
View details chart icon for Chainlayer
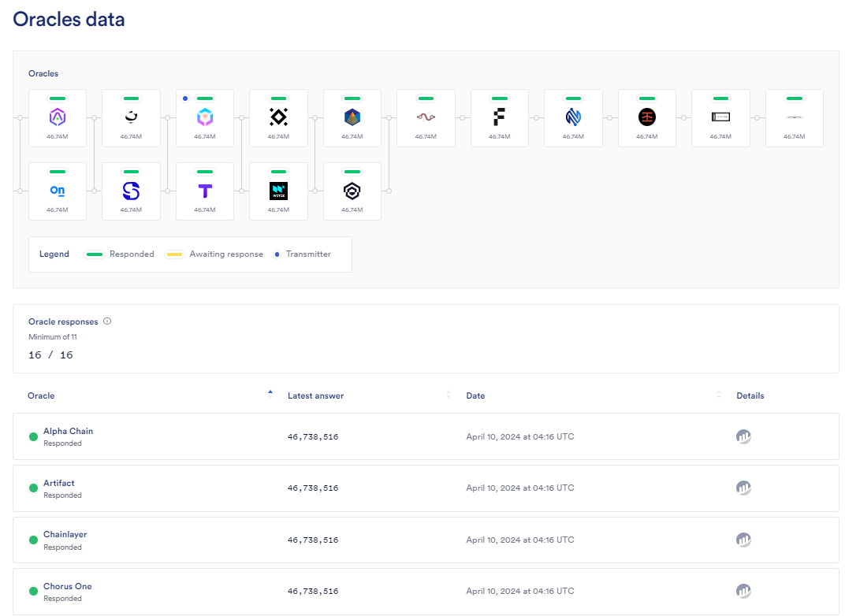coord(743,540)
